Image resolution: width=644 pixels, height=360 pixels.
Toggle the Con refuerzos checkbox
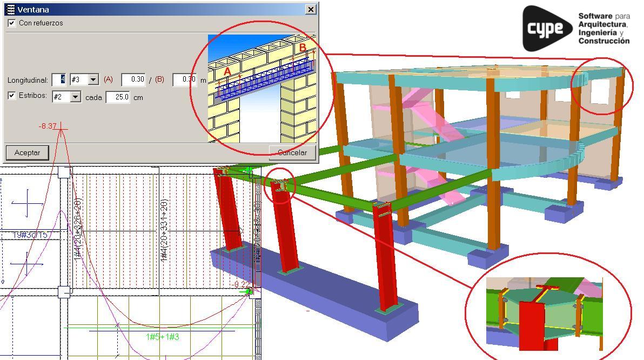11,23
